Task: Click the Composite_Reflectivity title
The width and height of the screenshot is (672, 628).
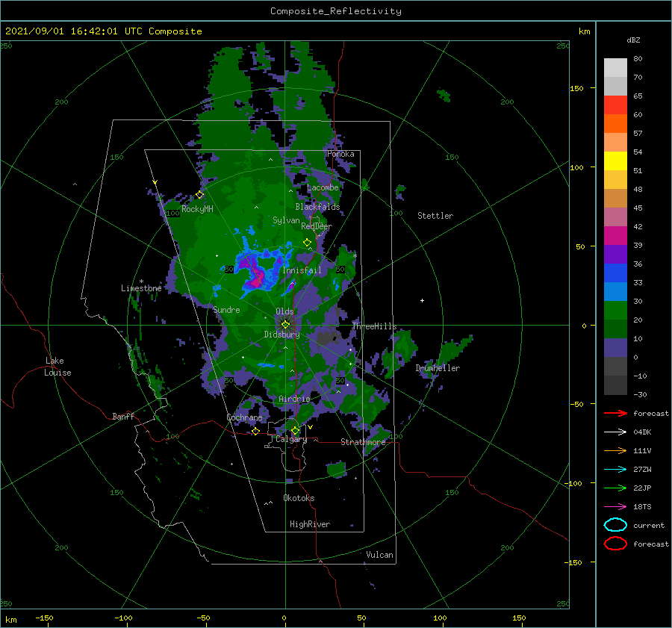Action: point(336,11)
